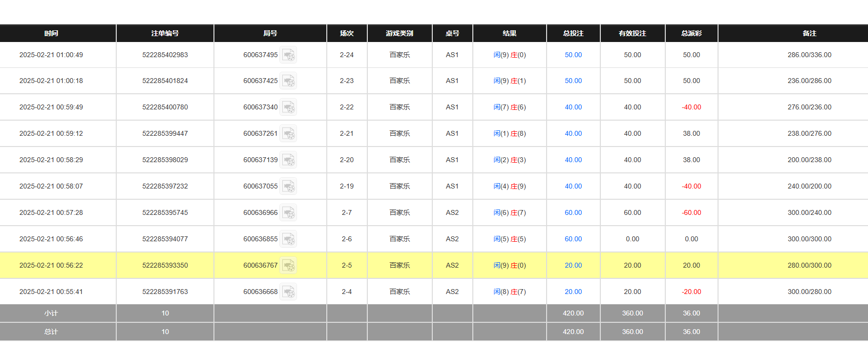Image resolution: width=868 pixels, height=357 pixels.
Task: Select bet order number 522285393350
Action: (165, 266)
